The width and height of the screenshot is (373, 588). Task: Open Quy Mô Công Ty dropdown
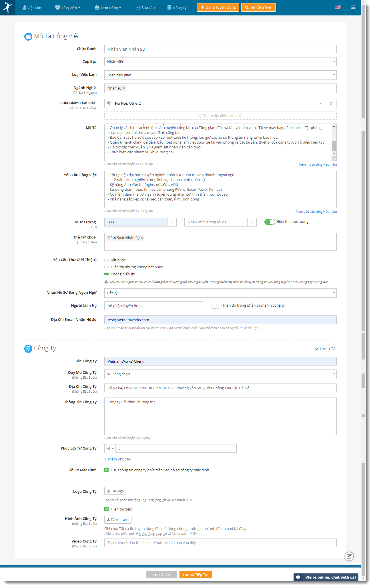[220, 374]
